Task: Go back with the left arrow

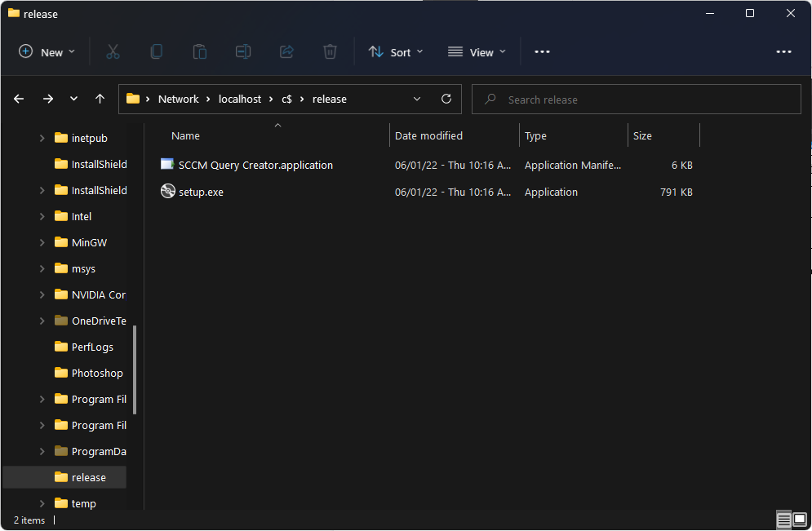Action: [19, 99]
